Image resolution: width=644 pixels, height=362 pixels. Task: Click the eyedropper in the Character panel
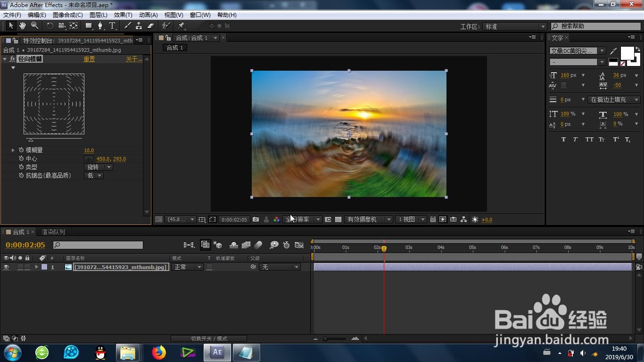pos(613,50)
